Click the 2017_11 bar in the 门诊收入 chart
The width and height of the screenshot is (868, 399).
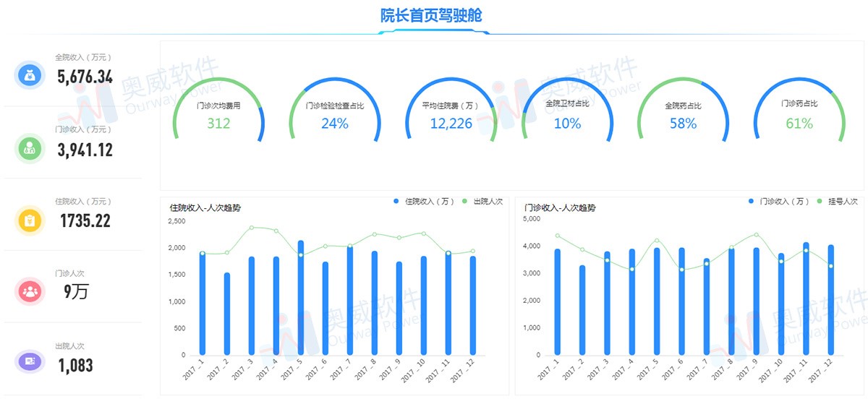807,299
